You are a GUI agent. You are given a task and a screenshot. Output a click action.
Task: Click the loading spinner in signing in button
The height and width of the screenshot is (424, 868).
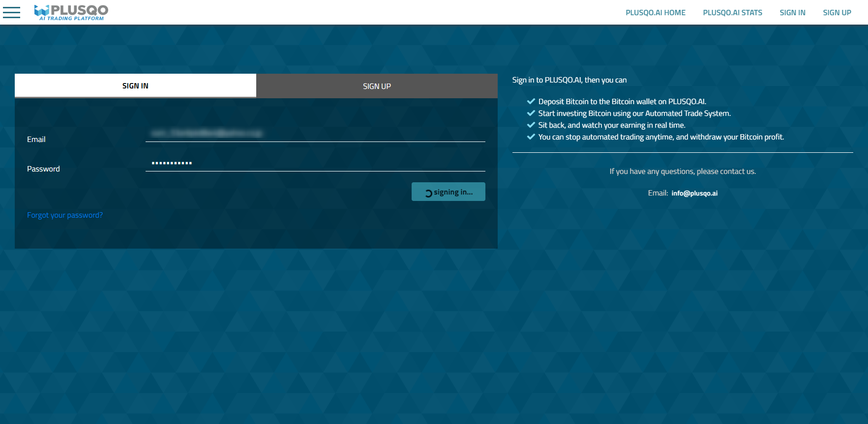point(428,193)
